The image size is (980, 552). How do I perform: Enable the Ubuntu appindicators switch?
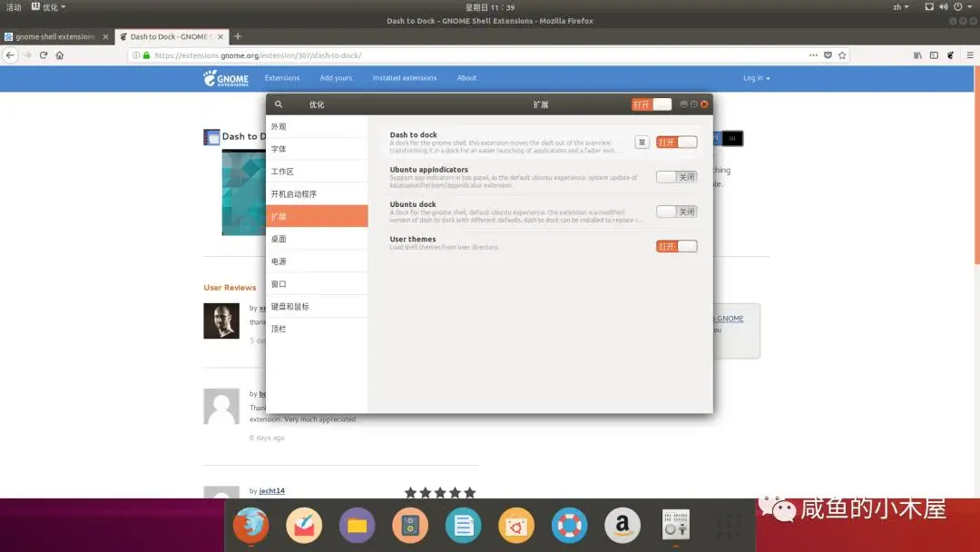(x=676, y=177)
